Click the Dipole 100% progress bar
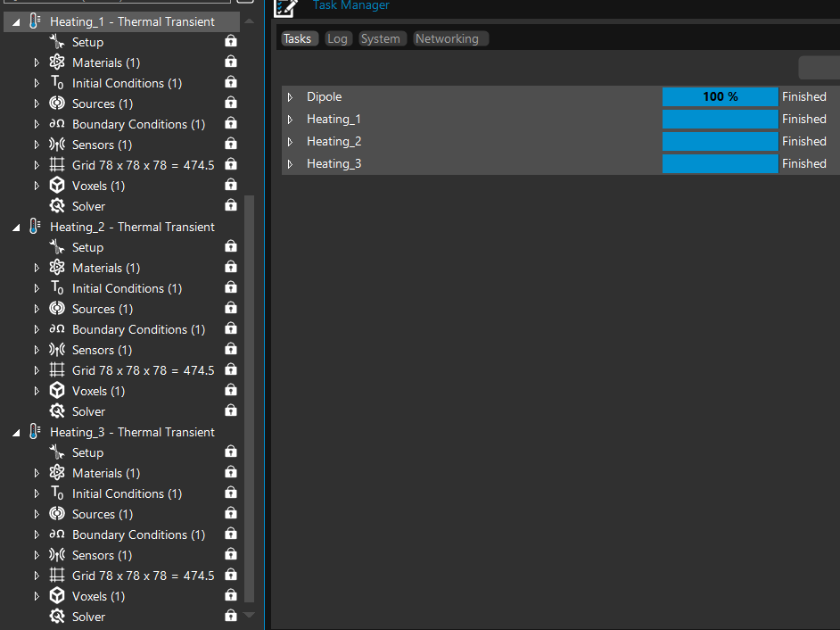Screen dimensions: 840x630 tap(720, 96)
